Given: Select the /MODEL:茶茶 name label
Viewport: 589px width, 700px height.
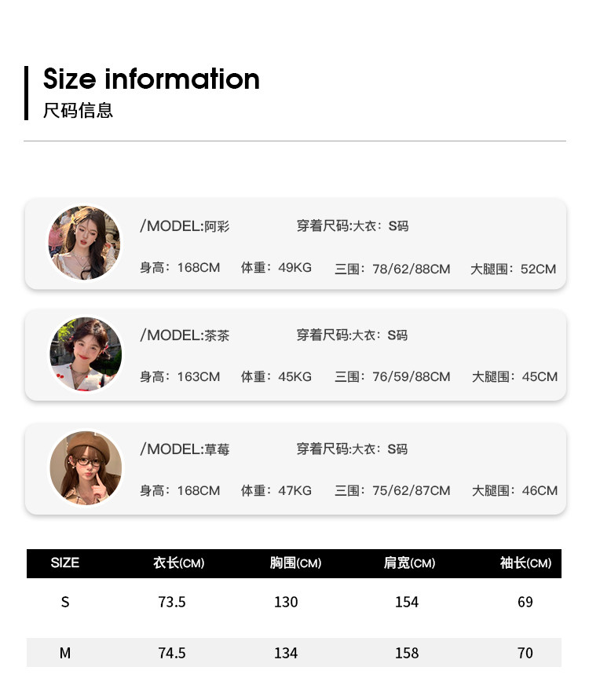Looking at the screenshot, I should (x=185, y=335).
